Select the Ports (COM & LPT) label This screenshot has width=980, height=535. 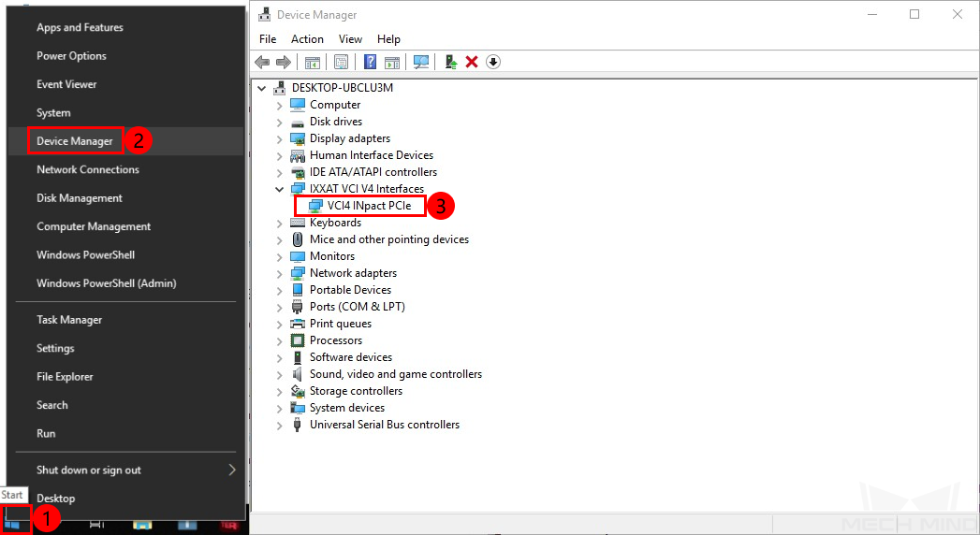[357, 307]
